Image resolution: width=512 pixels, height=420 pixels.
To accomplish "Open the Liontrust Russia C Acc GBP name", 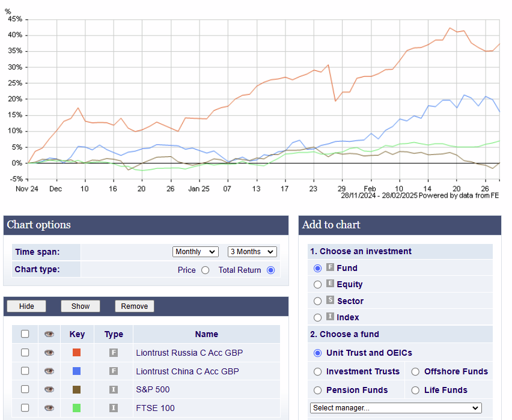I will click(189, 353).
